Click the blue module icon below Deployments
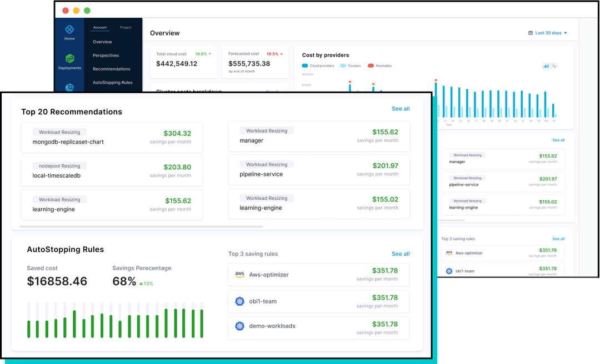 [x=69, y=87]
